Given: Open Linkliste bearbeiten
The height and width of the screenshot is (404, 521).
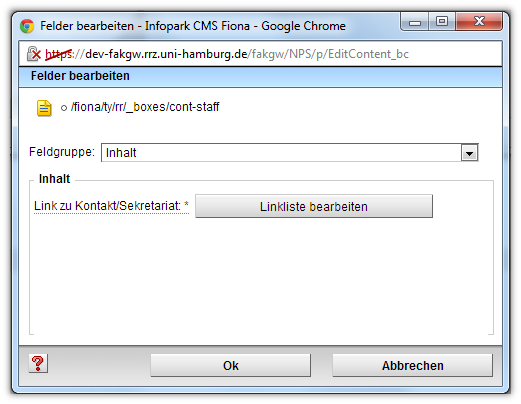Looking at the screenshot, I should 314,206.
